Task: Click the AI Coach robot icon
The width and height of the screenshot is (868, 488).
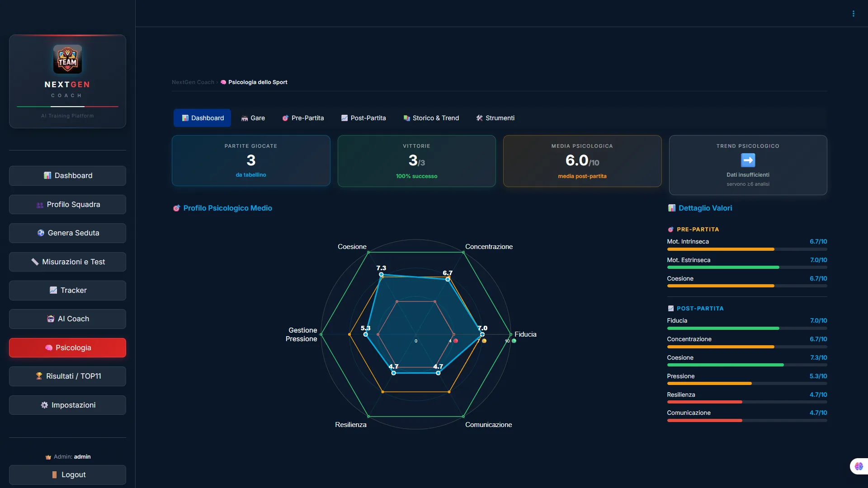Action: 51,319
